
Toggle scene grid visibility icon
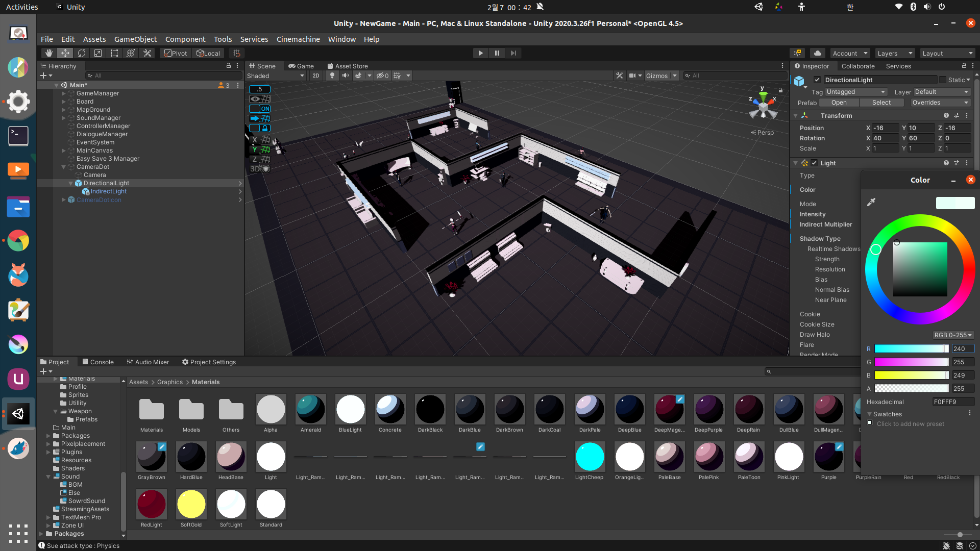coord(397,76)
